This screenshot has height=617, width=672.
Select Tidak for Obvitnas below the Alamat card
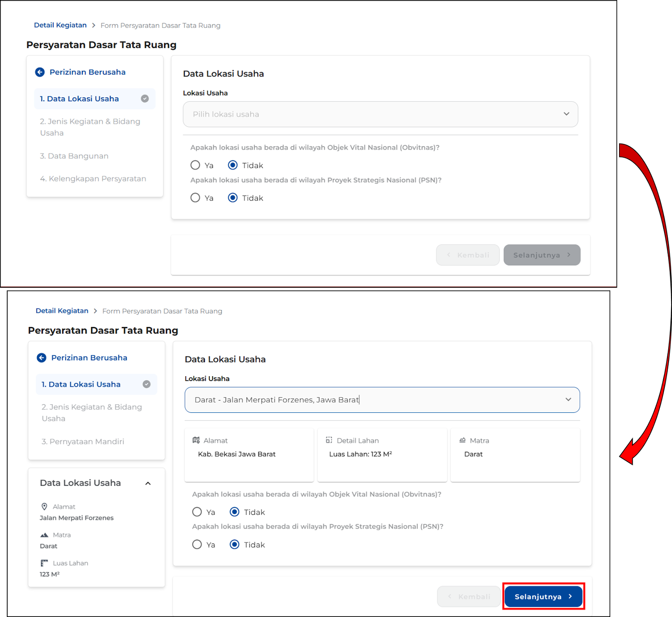[x=235, y=512]
